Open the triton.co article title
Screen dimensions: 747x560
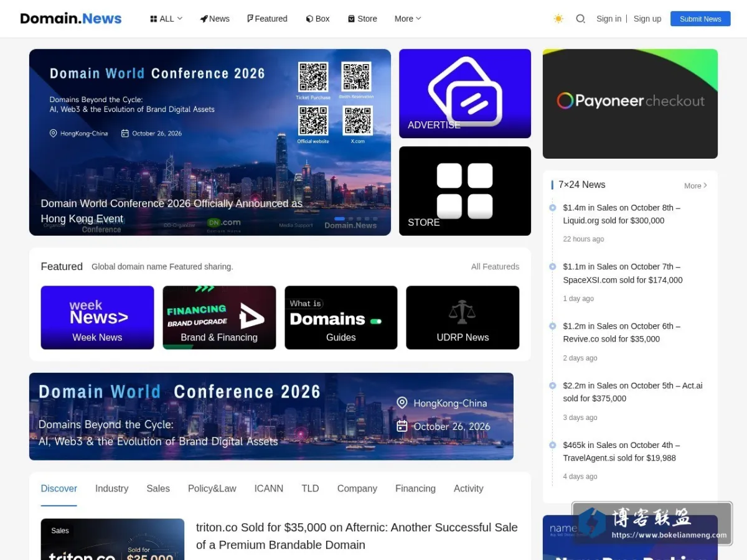357,536
